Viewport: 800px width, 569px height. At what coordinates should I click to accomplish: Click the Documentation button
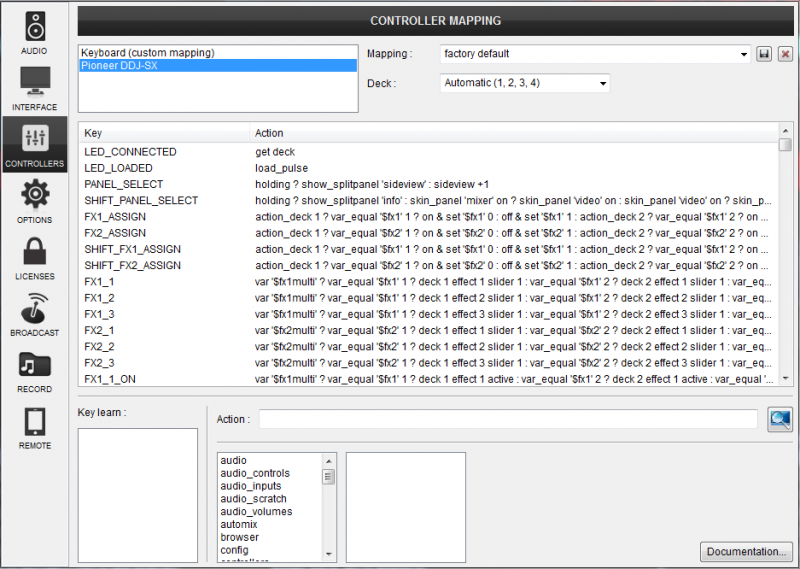(x=746, y=552)
